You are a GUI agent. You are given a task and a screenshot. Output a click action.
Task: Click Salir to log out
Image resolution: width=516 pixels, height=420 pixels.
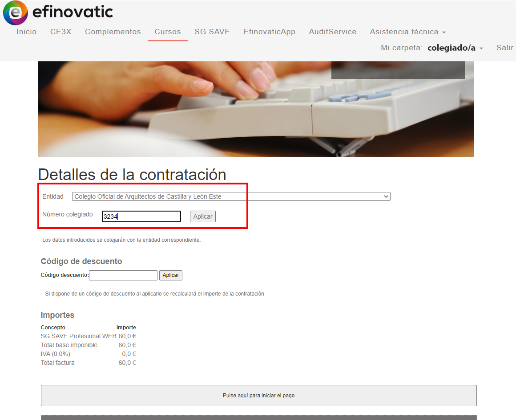pos(505,48)
